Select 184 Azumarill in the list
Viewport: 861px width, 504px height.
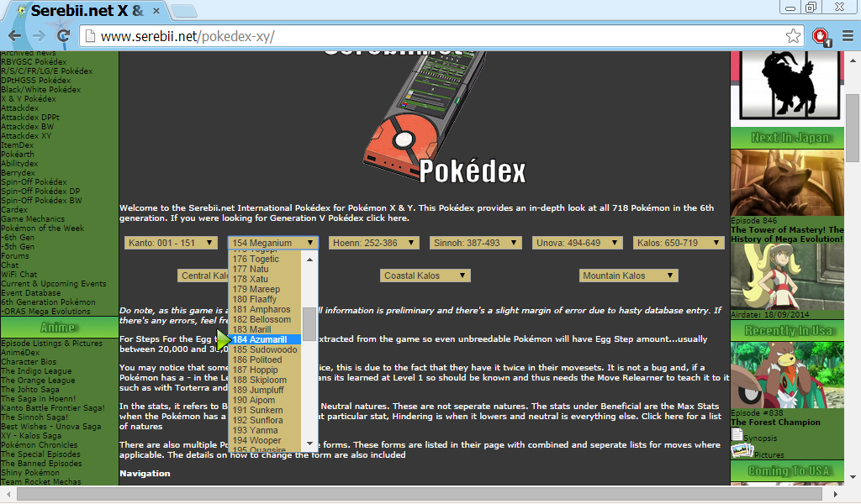(x=265, y=339)
